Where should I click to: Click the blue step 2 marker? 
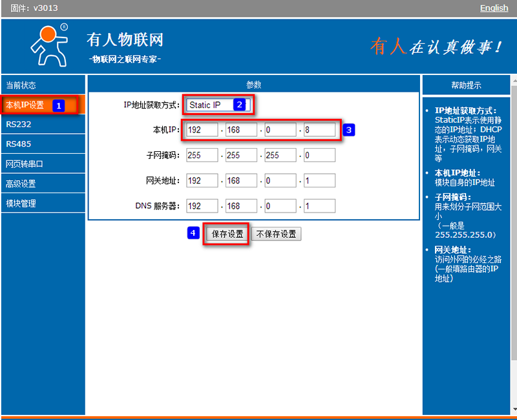tap(239, 104)
